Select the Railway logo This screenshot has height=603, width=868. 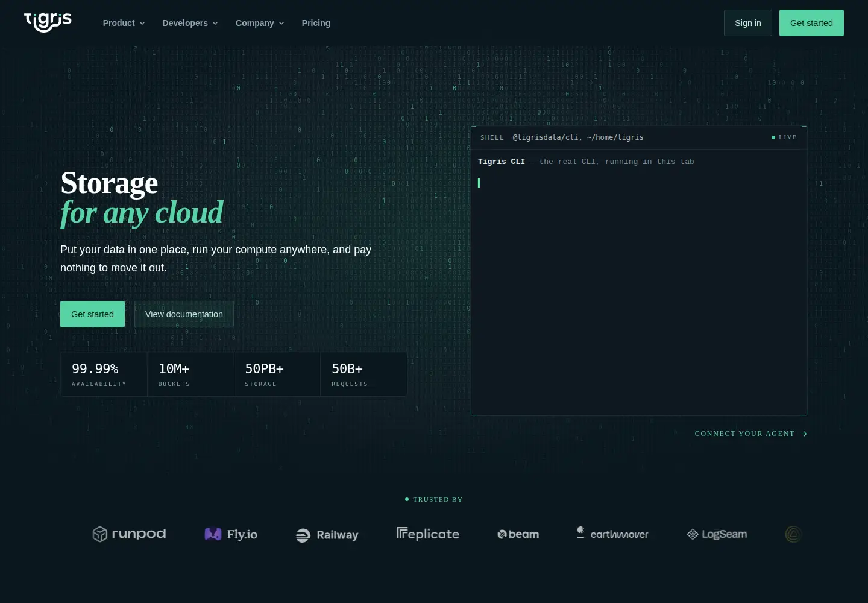327,535
